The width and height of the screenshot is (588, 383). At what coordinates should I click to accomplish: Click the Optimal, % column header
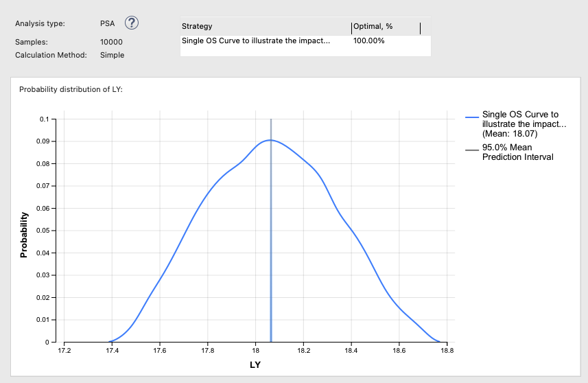[373, 26]
